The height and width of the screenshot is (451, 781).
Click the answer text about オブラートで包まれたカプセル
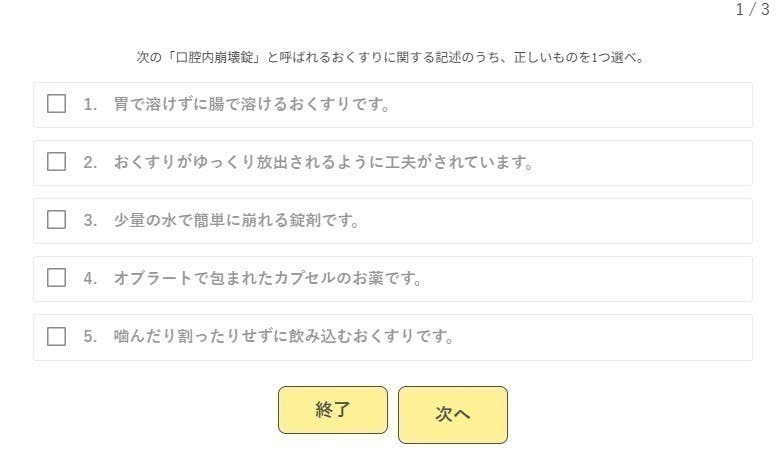[267, 279]
